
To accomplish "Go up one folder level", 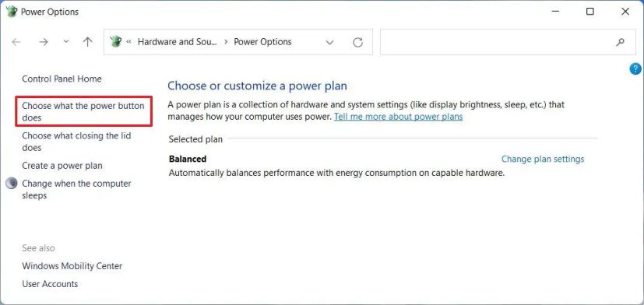I will point(87,42).
